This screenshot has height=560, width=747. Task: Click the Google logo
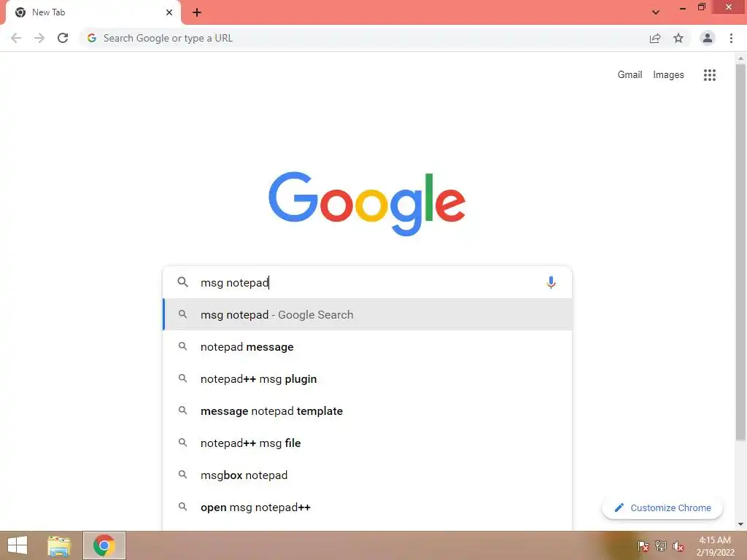pyautogui.click(x=367, y=204)
